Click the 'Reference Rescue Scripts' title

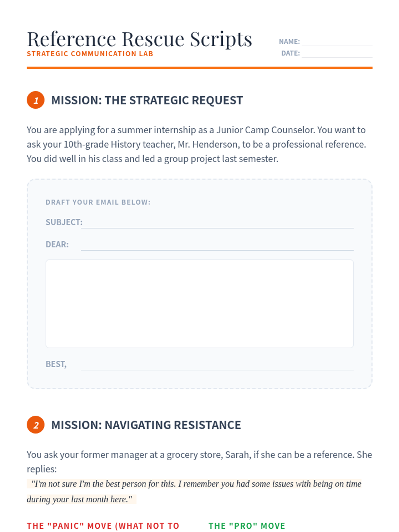(x=140, y=39)
